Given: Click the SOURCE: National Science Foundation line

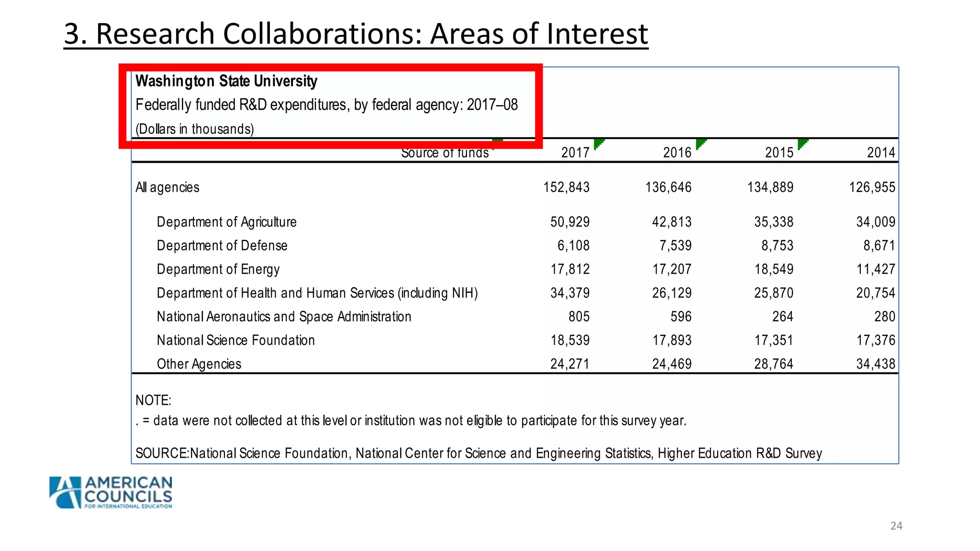Looking at the screenshot, I should (x=479, y=453).
